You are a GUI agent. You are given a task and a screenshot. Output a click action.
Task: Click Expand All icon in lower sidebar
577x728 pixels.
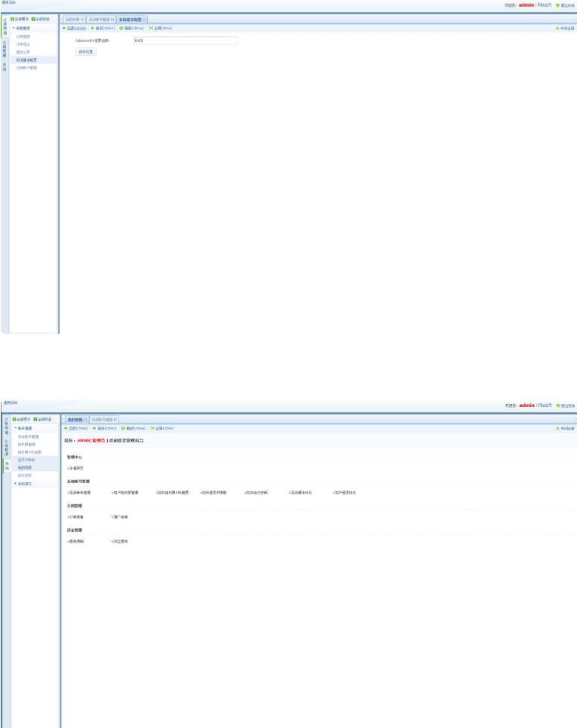14,419
